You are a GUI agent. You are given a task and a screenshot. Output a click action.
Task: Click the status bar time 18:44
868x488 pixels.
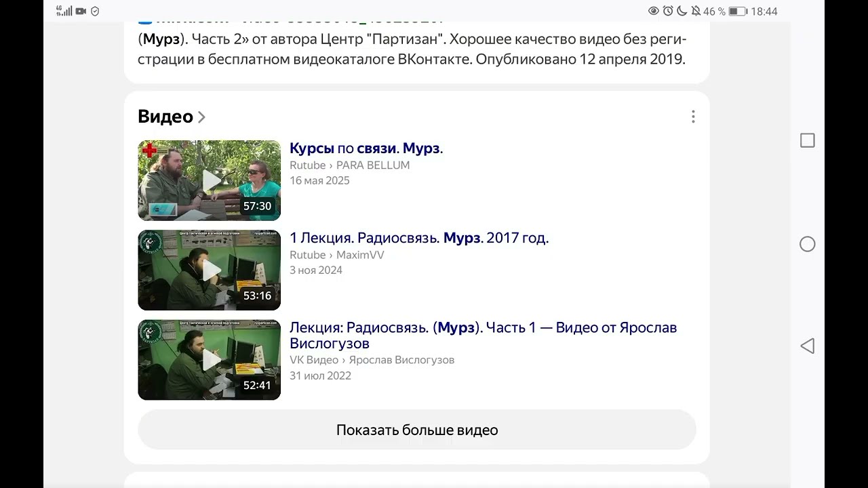click(764, 12)
